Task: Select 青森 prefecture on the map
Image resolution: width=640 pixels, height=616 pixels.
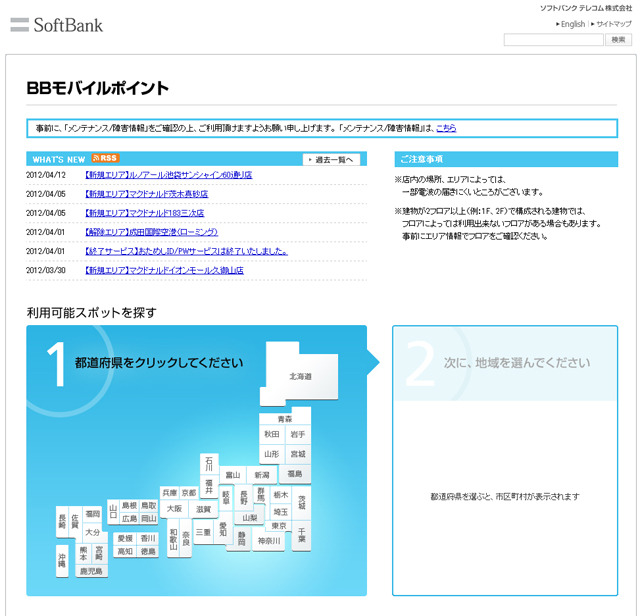Action: 285,418
